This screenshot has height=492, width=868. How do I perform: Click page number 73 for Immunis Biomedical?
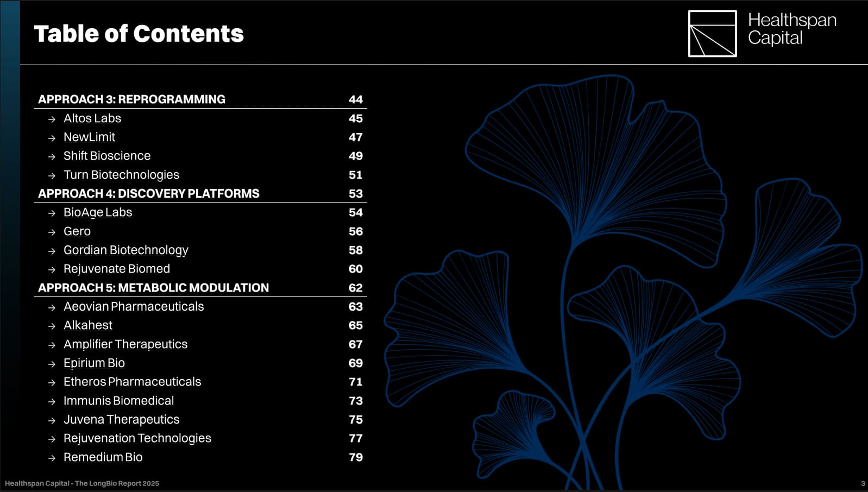(356, 401)
